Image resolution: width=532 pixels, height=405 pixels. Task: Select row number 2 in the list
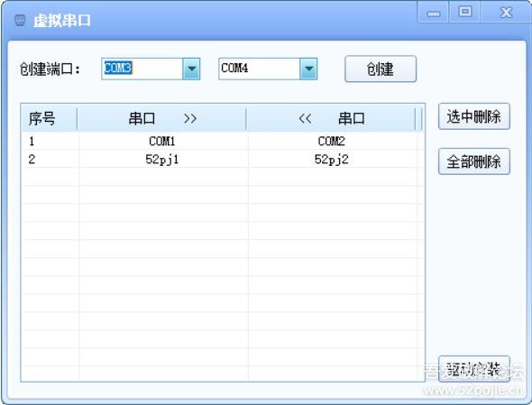click(x=32, y=160)
